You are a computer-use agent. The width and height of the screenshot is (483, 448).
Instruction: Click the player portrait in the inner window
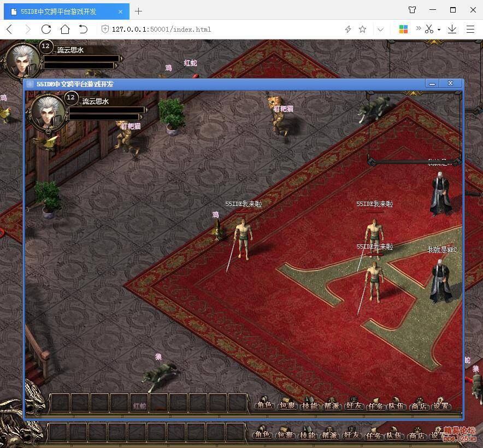[47, 112]
